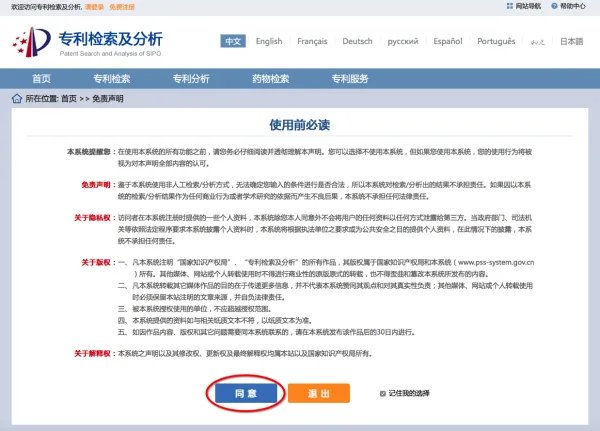Switch language to Deutsch

pyautogui.click(x=357, y=41)
